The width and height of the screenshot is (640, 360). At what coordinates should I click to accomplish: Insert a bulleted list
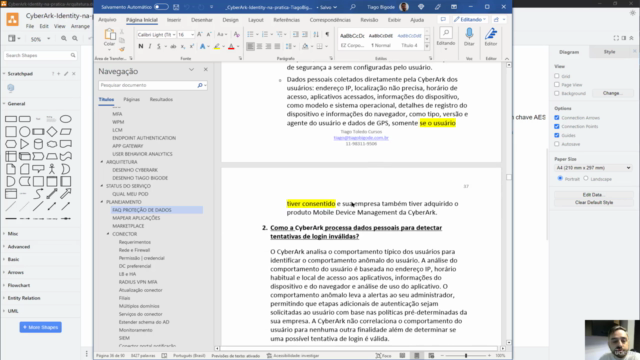(250, 35)
